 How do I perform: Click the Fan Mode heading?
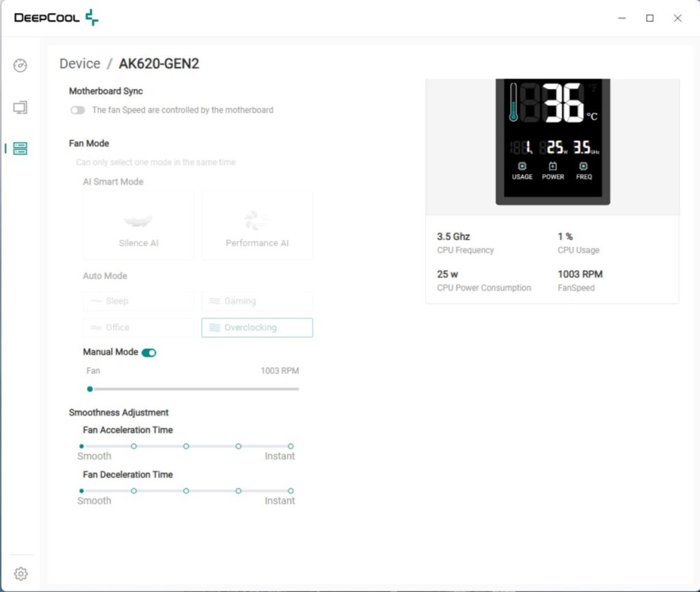point(89,144)
